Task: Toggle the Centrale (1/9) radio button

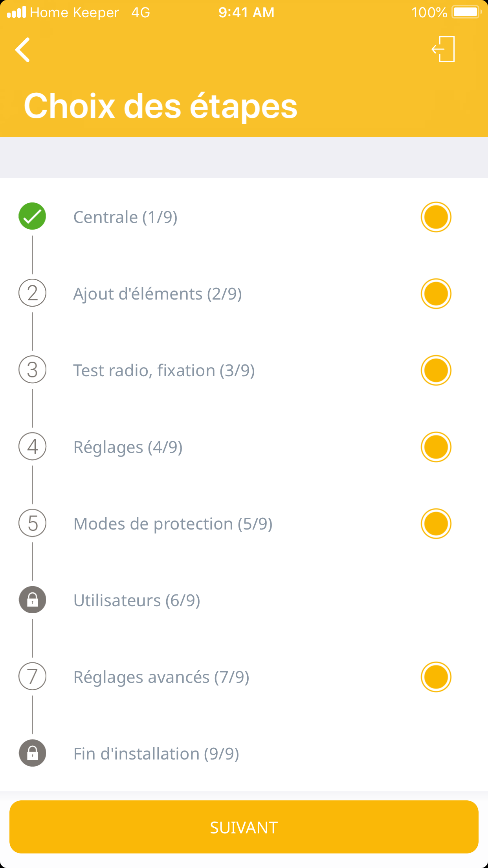Action: point(436,217)
